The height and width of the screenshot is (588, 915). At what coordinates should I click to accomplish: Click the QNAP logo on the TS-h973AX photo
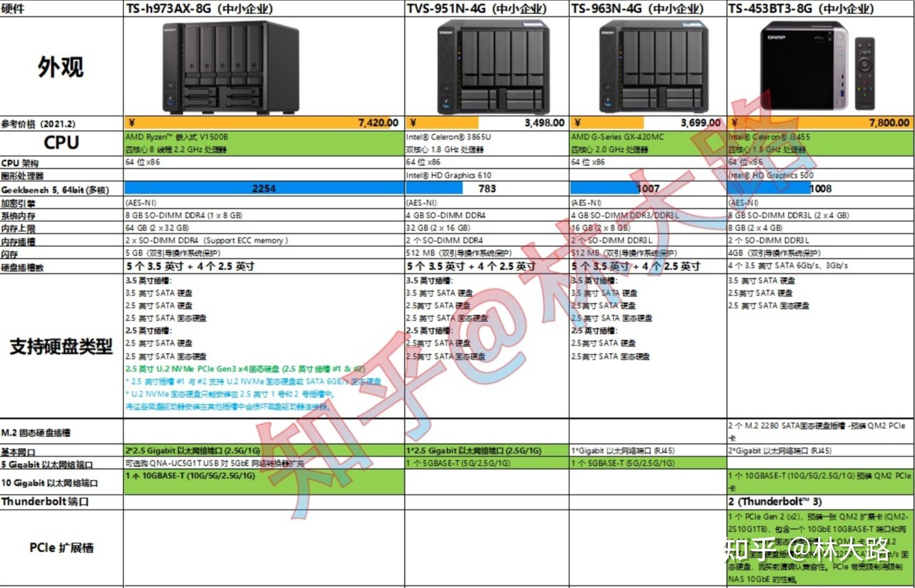coord(170,29)
